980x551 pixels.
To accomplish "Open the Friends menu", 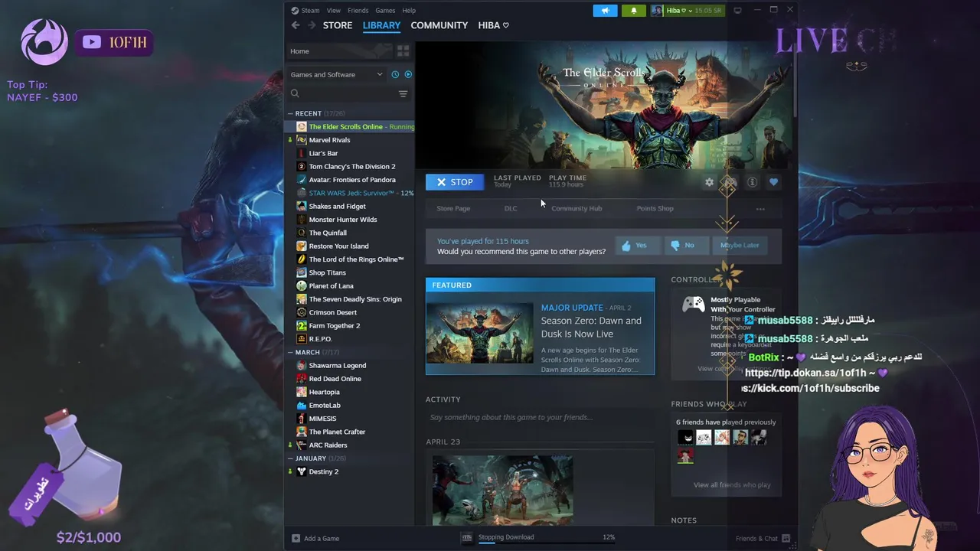I will (358, 11).
